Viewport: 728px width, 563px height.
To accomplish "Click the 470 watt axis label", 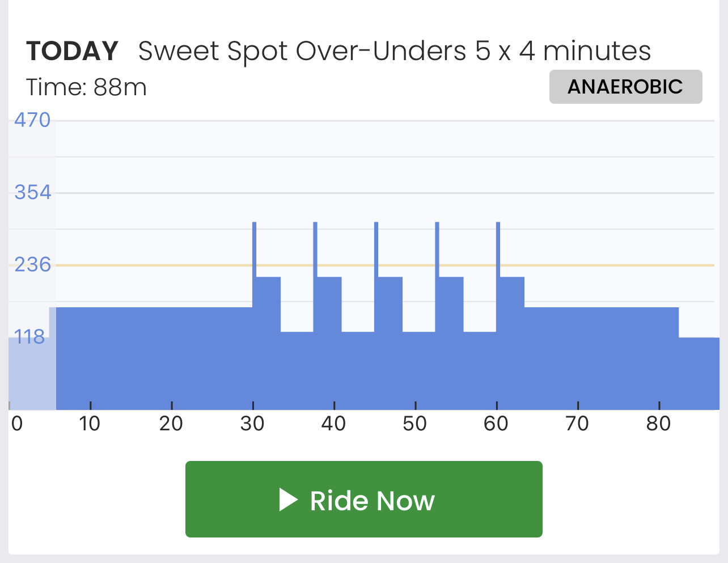I will coord(32,120).
